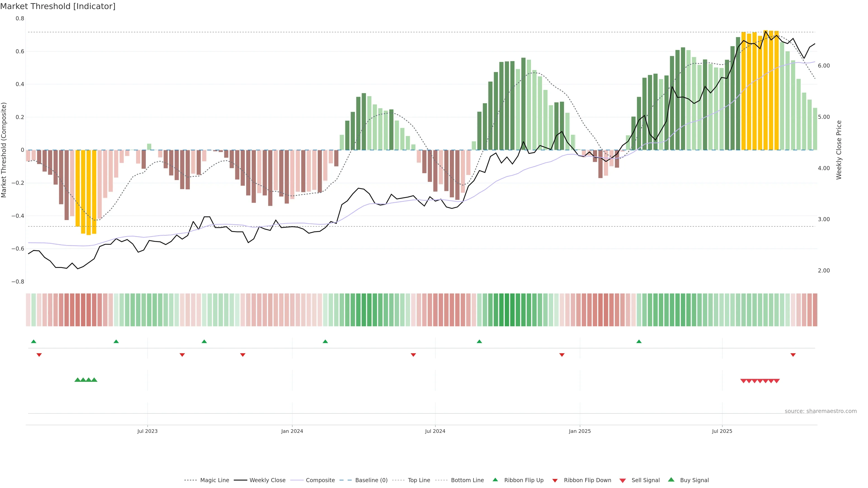The height and width of the screenshot is (488, 868).
Task: Click Ribbon Flip Up legend triangle icon
Action: tap(495, 480)
